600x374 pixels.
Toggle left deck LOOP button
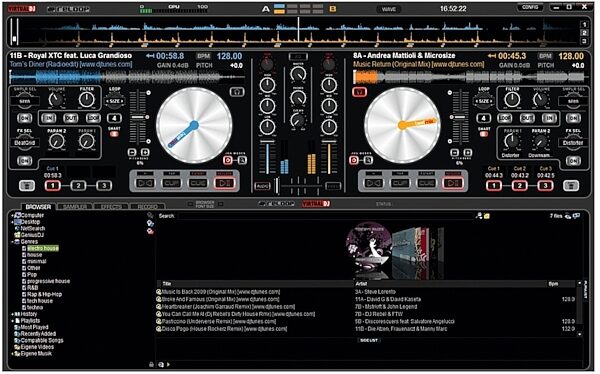(93, 118)
